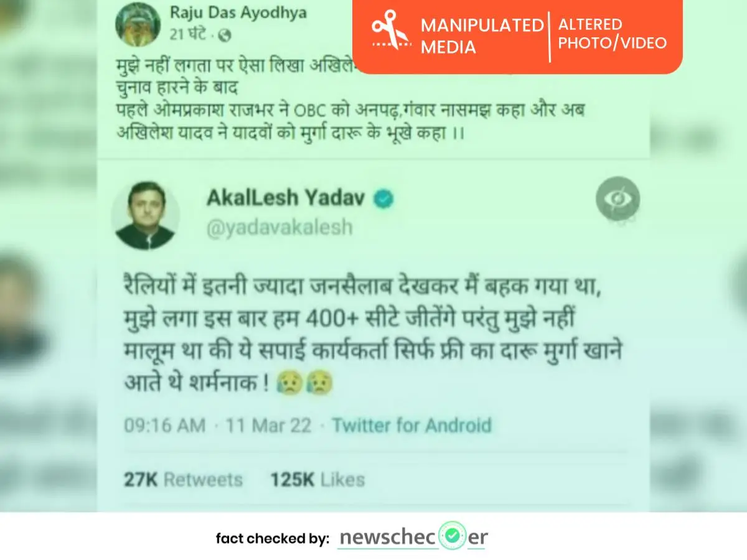The height and width of the screenshot is (560, 747).
Task: Click the 11 Mar 22 tweet date
Action: click(x=270, y=426)
